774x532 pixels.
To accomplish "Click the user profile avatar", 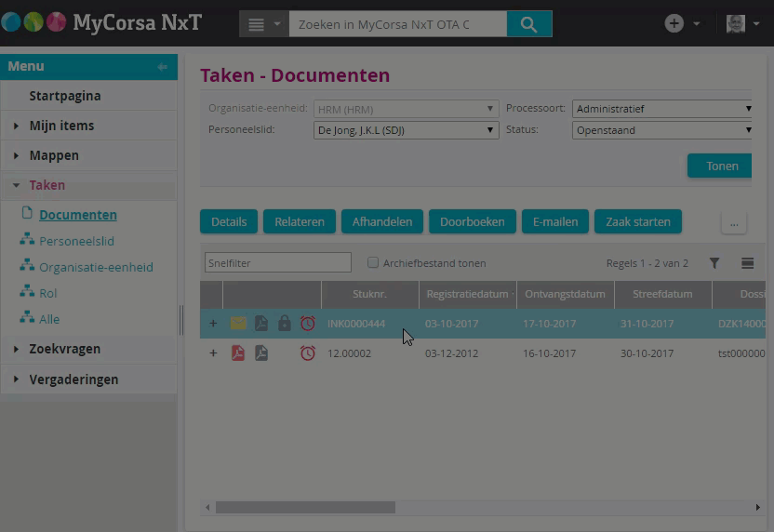I will click(736, 23).
